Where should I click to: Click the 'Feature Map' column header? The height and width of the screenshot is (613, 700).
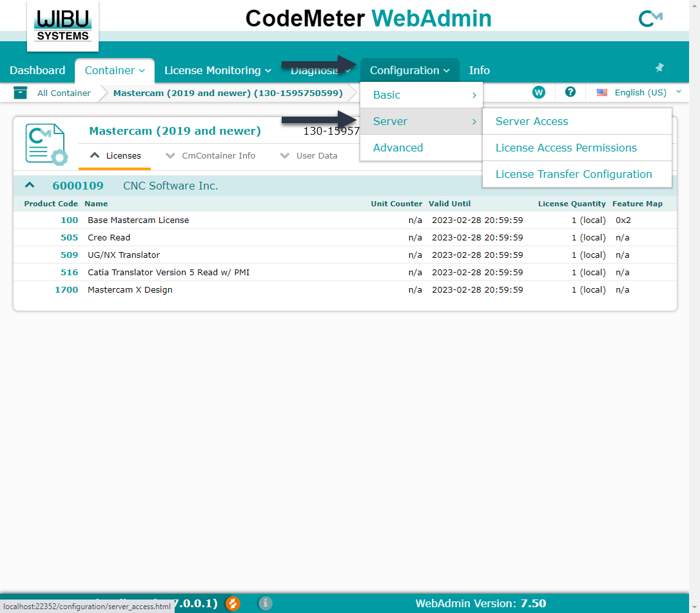point(637,204)
